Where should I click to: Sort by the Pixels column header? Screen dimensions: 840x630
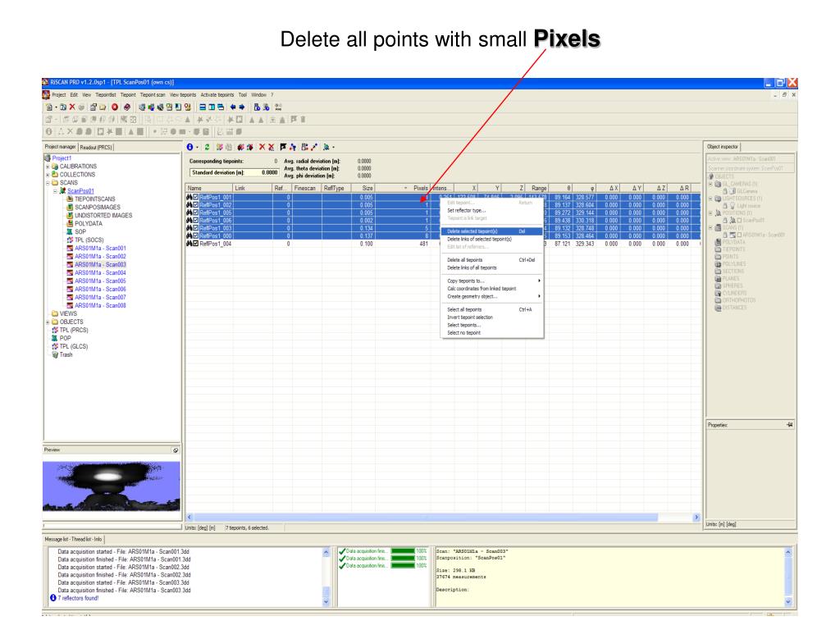pyautogui.click(x=420, y=188)
